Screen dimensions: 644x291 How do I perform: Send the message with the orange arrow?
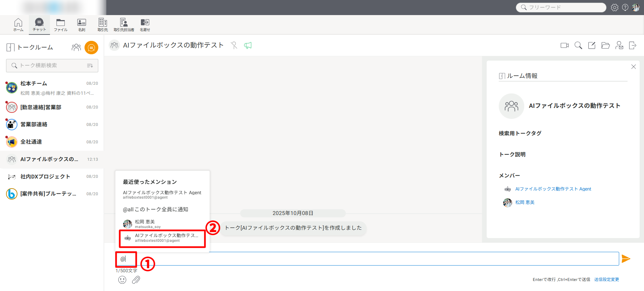626,259
